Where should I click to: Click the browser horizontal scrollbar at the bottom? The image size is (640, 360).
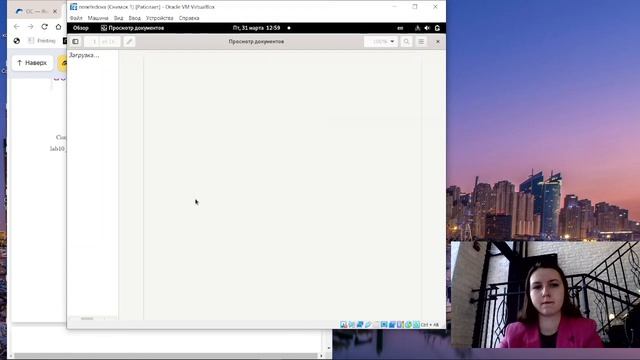click(165, 356)
